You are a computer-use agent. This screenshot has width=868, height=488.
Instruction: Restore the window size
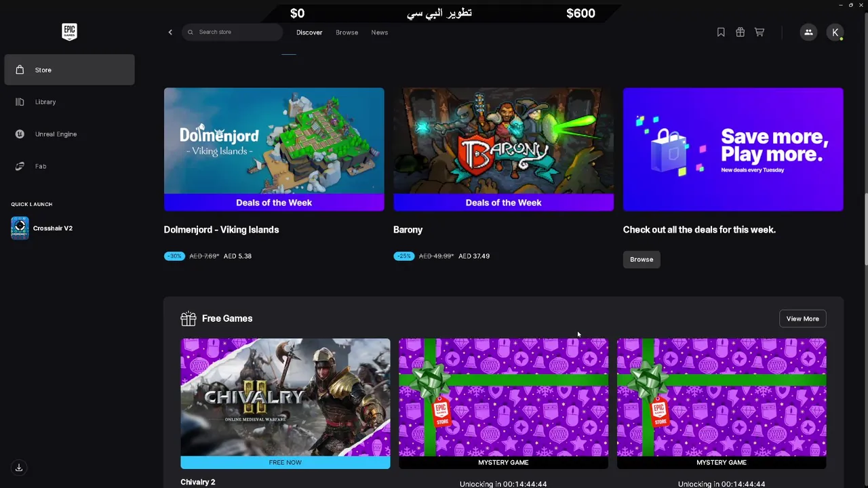[851, 5]
